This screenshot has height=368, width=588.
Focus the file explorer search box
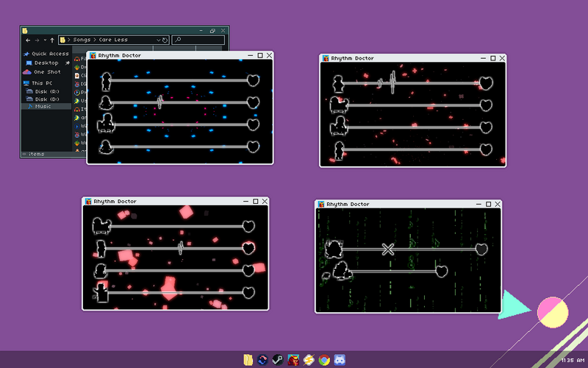(x=198, y=40)
